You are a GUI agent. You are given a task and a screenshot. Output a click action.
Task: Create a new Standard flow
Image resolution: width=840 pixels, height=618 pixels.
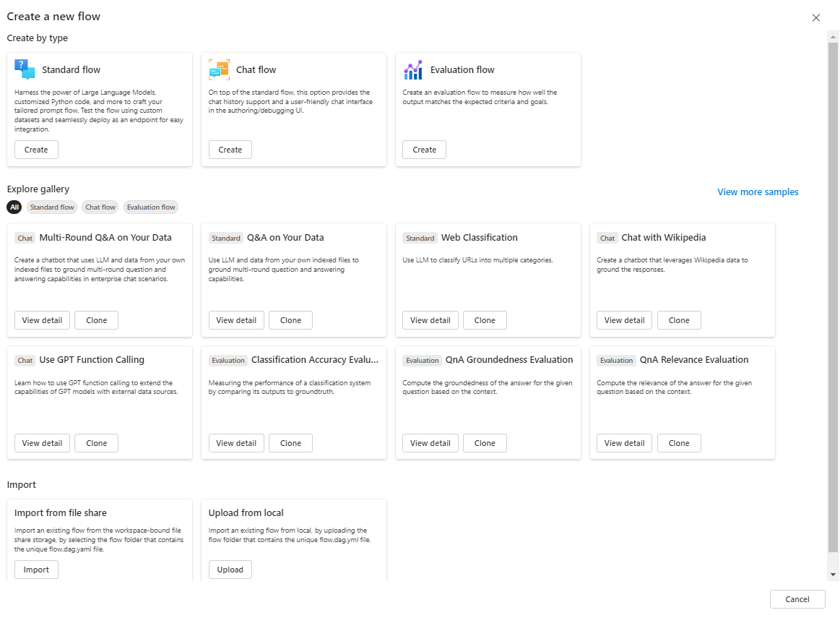pyautogui.click(x=36, y=150)
